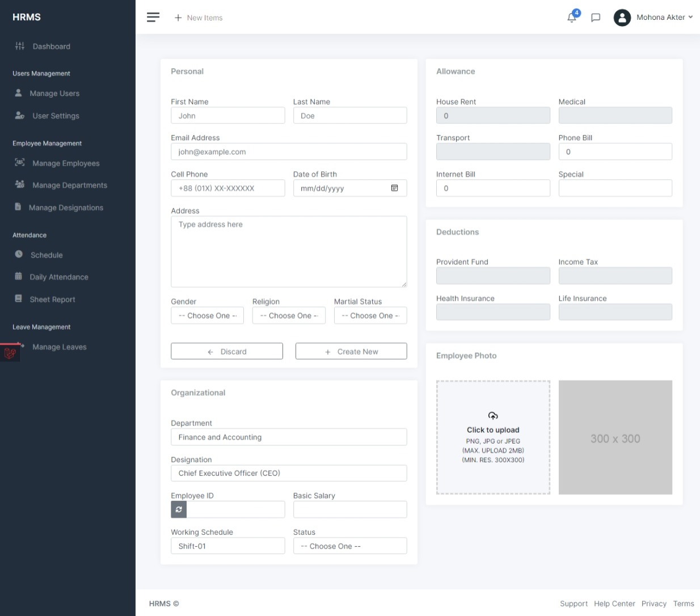Toggle the hamburger sidebar menu icon

153,17
